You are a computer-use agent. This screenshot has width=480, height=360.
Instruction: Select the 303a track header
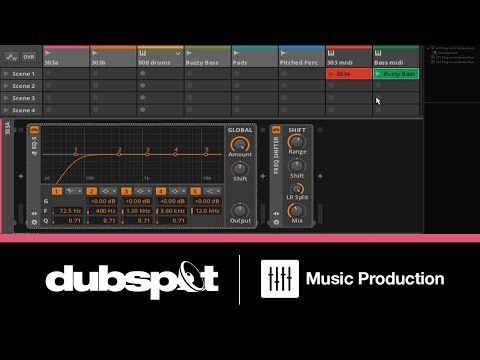tap(66, 57)
